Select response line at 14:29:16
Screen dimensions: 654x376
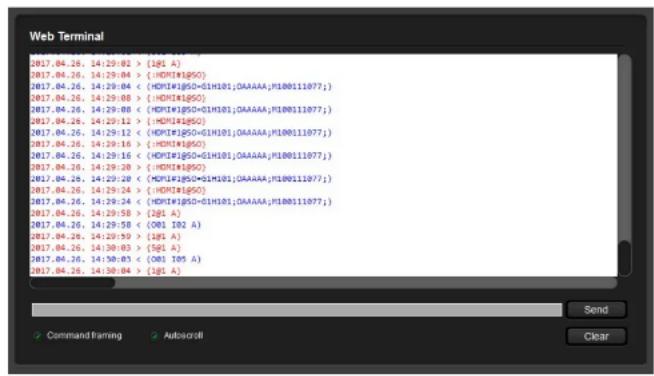[181, 156]
